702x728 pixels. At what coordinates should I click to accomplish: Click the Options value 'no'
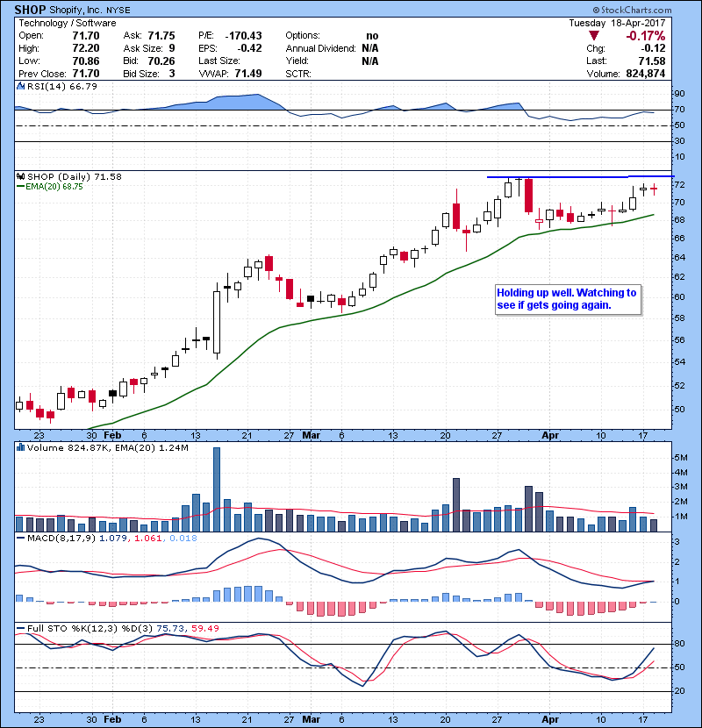click(372, 36)
